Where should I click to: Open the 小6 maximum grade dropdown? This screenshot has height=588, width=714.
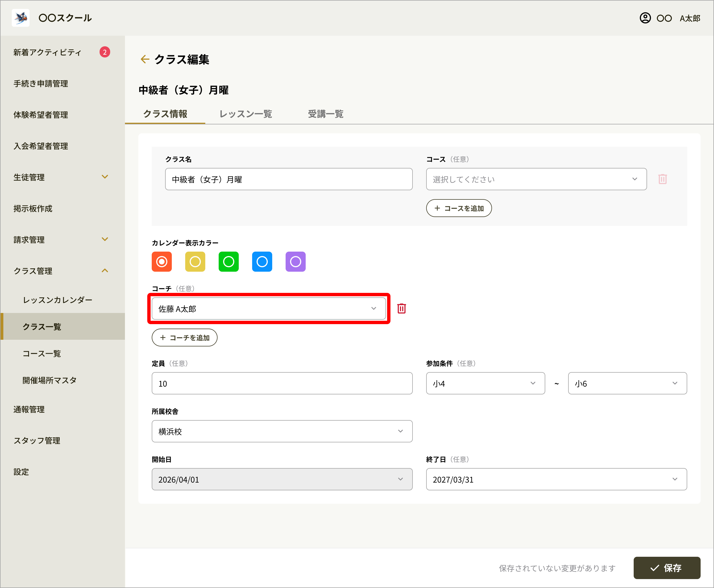627,384
